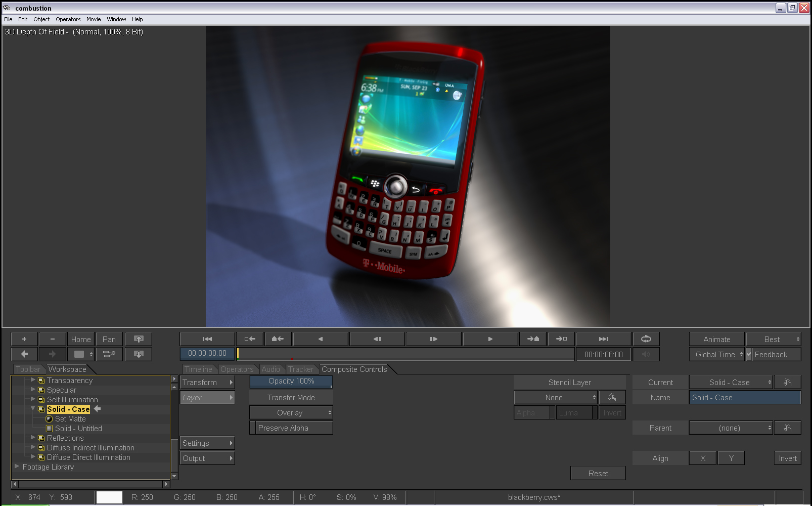This screenshot has width=812, height=506.
Task: Toggle the loop playback mode
Action: (x=646, y=339)
